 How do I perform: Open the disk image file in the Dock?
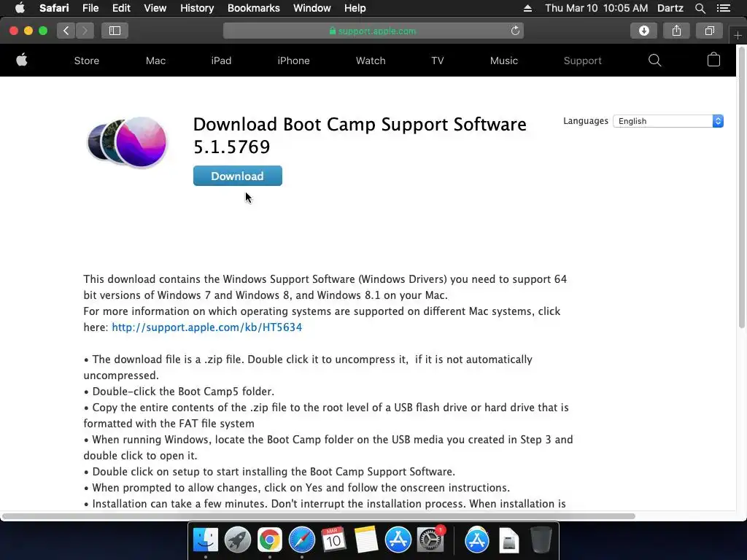pyautogui.click(x=508, y=540)
